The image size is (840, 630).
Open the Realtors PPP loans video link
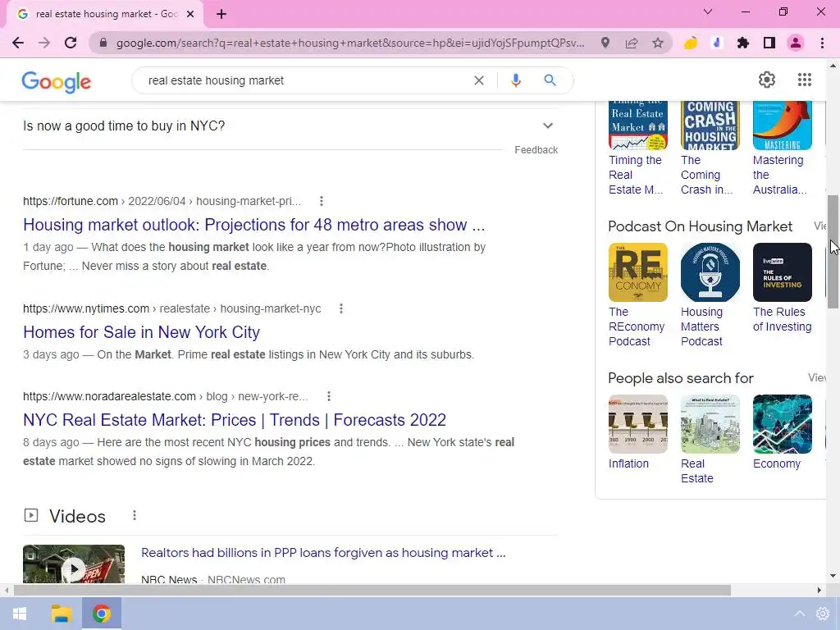(x=323, y=553)
